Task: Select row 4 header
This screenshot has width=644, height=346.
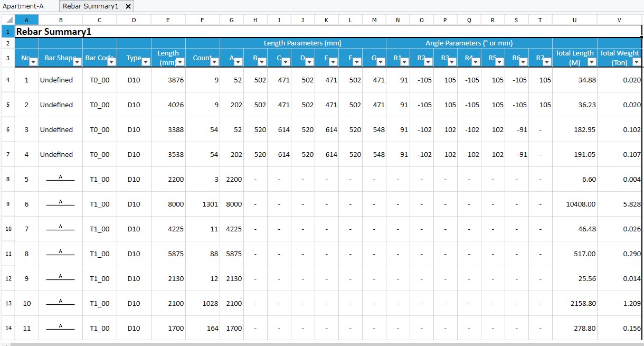Action: point(7,80)
